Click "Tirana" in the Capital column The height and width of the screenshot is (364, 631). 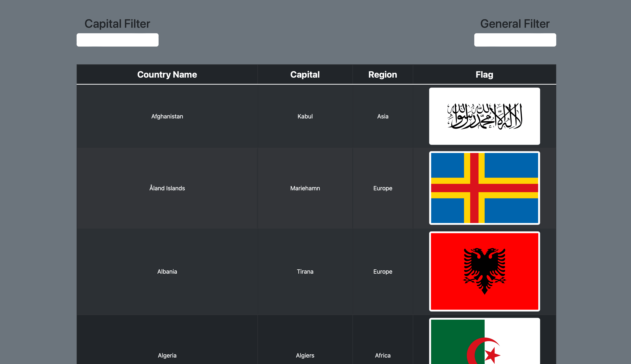coord(305,271)
